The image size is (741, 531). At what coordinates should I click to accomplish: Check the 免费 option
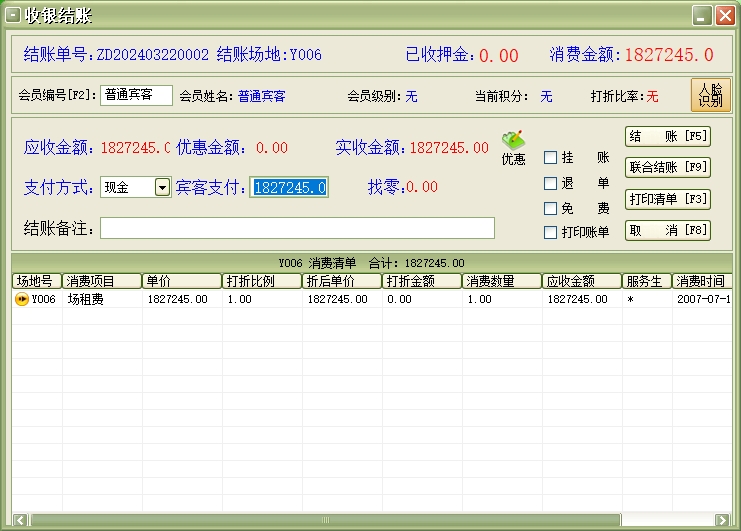point(550,208)
